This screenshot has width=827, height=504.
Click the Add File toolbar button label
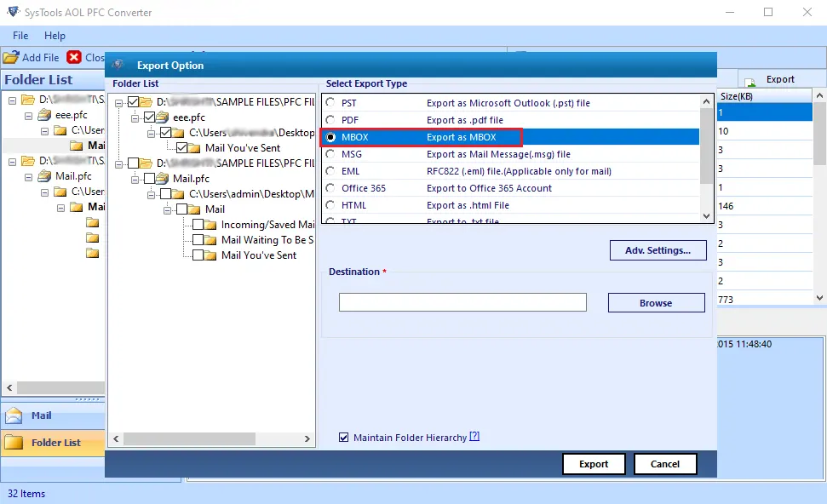[41, 57]
